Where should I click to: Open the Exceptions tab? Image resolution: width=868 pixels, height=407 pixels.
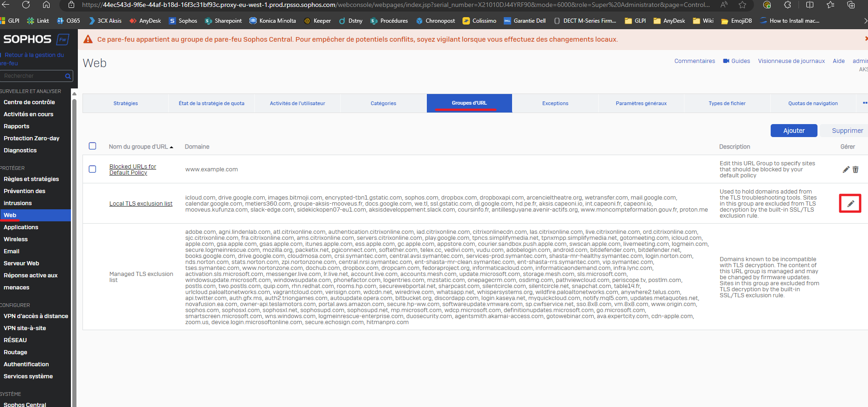click(x=555, y=103)
